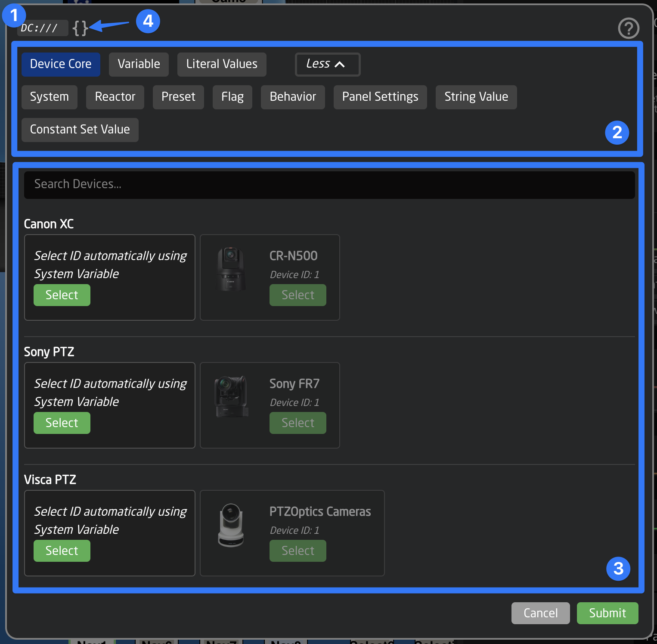657x644 pixels.
Task: Open the Literal Values tab
Action: (x=222, y=64)
